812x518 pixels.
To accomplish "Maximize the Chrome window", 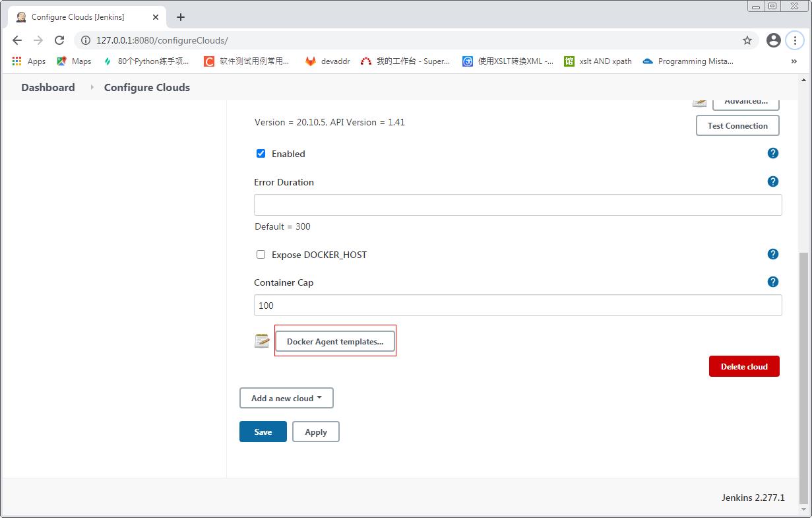I will coord(772,6).
